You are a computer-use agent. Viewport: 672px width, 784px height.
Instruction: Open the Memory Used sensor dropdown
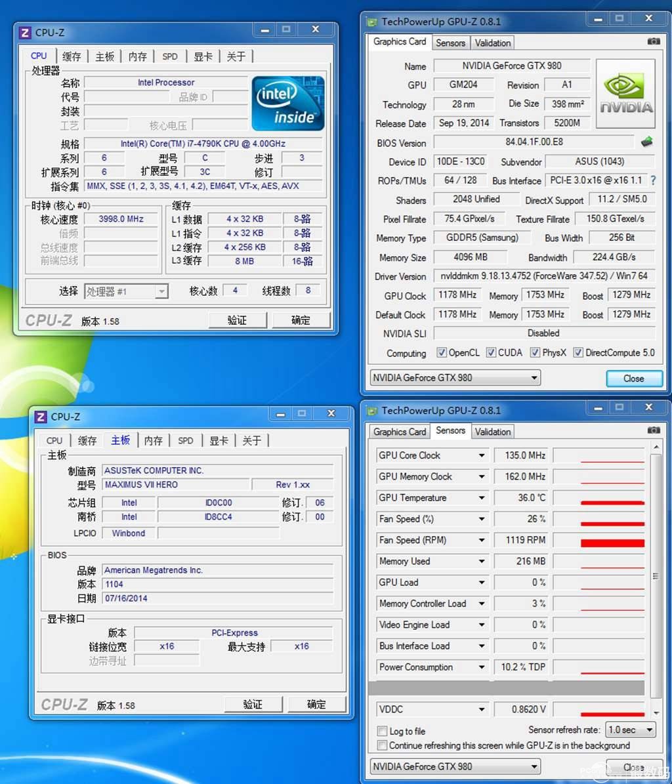(482, 562)
